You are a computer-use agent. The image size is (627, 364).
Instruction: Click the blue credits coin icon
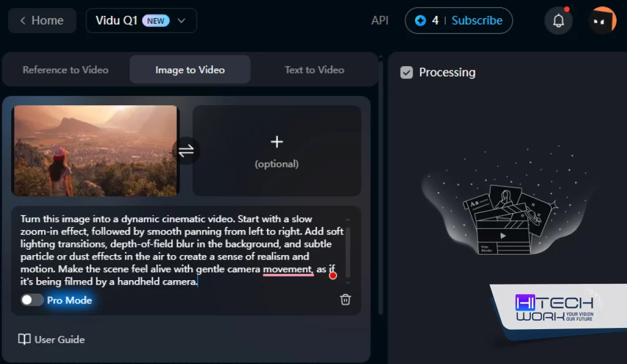pos(420,21)
